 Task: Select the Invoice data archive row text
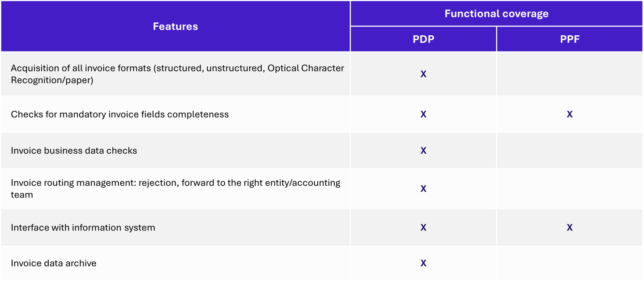(54, 263)
